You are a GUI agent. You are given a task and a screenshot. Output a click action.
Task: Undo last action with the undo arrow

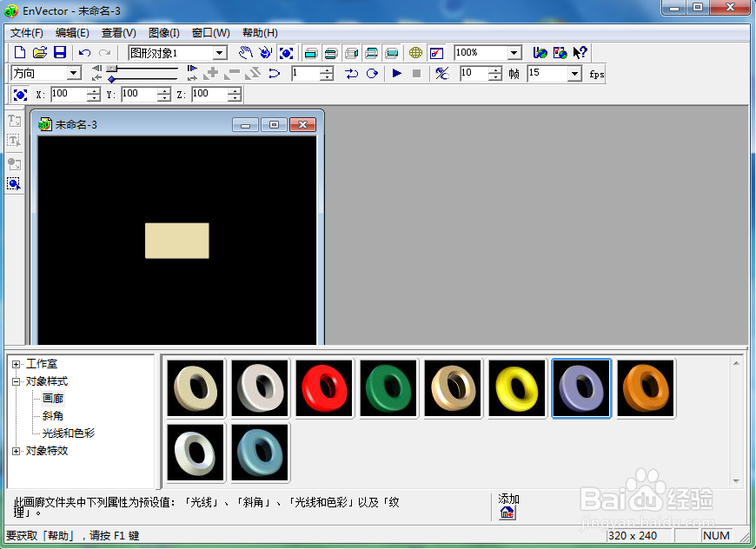click(x=85, y=52)
